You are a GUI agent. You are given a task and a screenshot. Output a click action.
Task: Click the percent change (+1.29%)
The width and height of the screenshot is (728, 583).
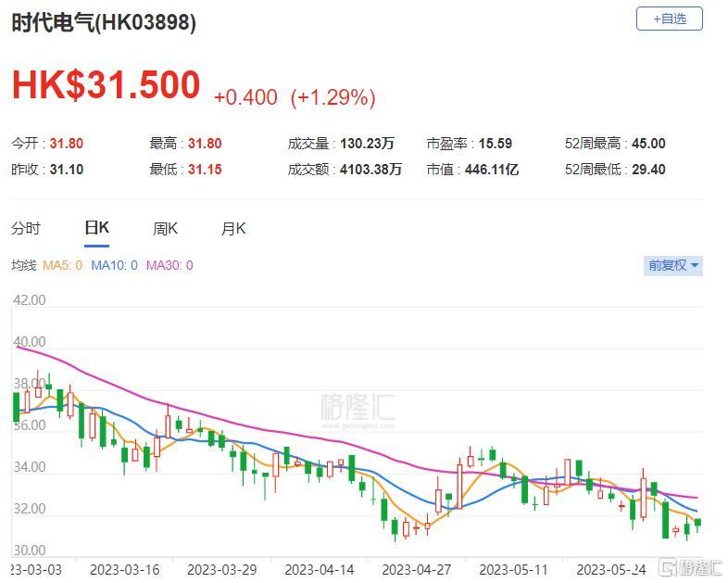click(x=333, y=97)
